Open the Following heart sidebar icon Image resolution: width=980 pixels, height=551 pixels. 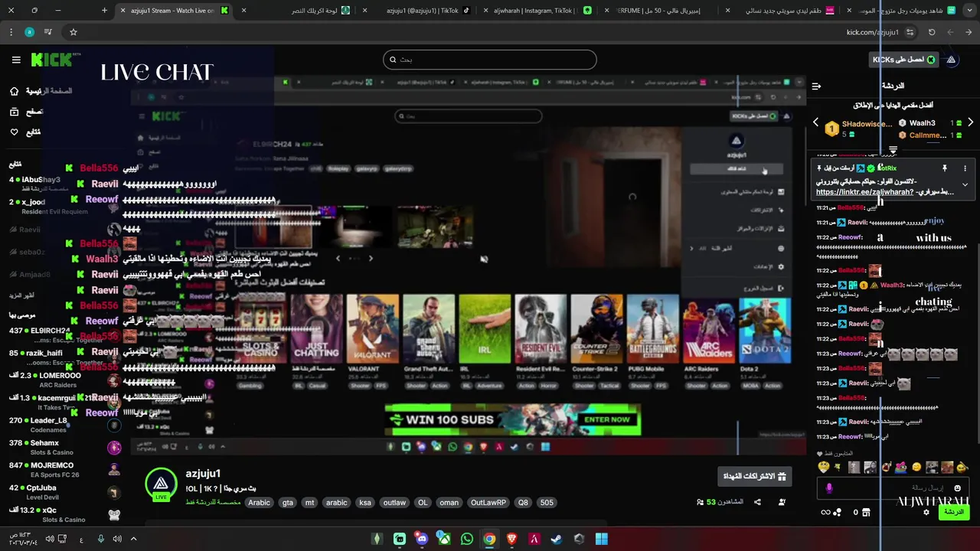click(14, 132)
